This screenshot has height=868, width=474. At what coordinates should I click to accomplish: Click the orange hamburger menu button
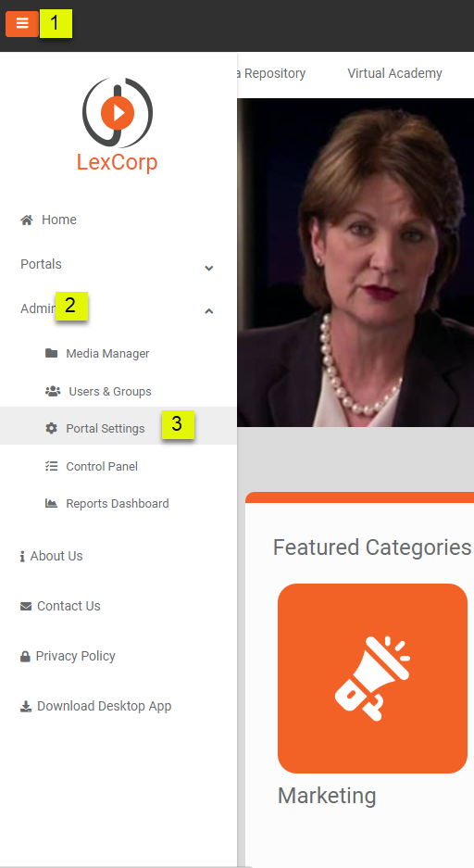[x=22, y=24]
